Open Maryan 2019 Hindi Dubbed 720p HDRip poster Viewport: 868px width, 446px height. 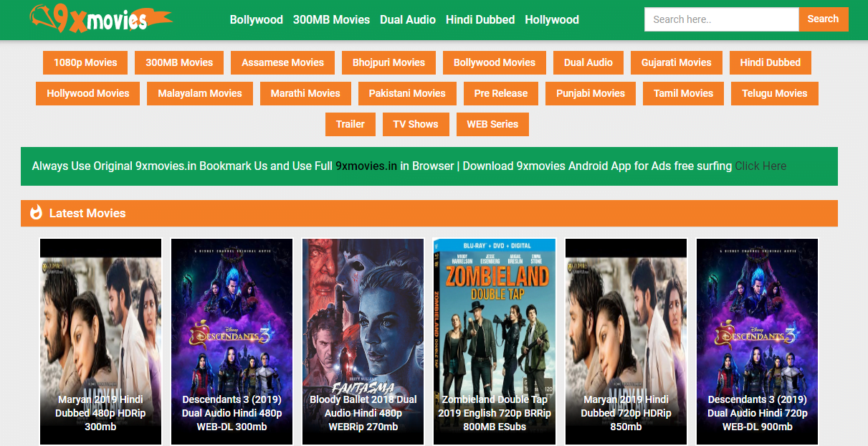tap(626, 342)
